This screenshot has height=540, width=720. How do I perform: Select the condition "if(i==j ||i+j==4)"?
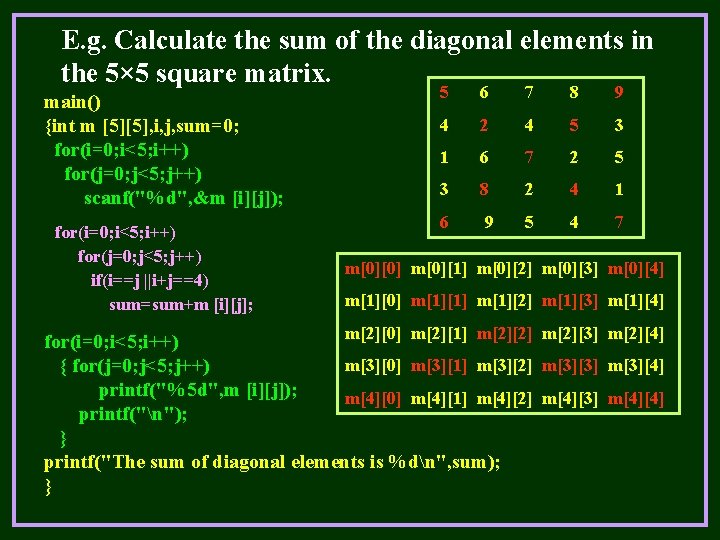tap(150, 281)
